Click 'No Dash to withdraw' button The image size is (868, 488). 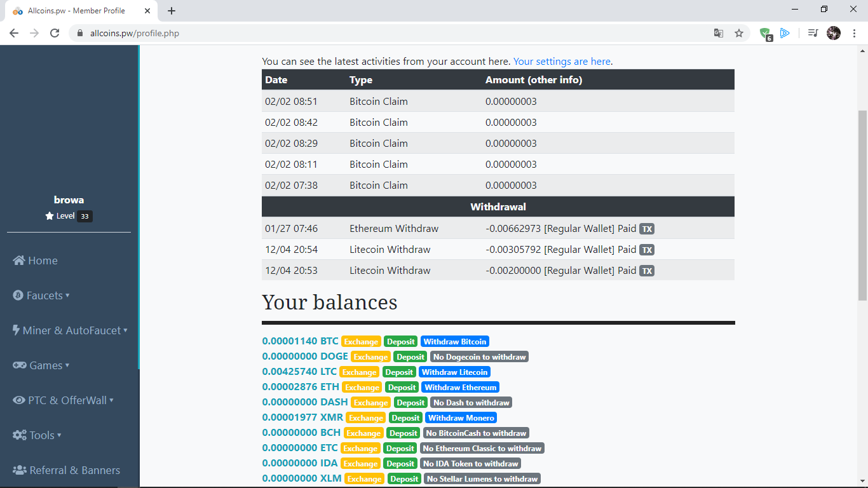pos(471,403)
